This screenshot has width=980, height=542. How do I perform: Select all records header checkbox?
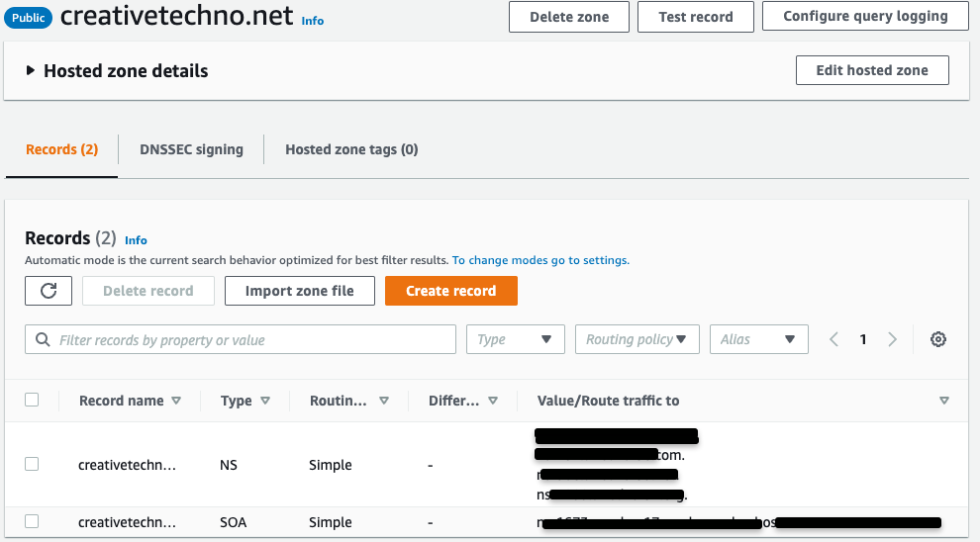(x=32, y=400)
